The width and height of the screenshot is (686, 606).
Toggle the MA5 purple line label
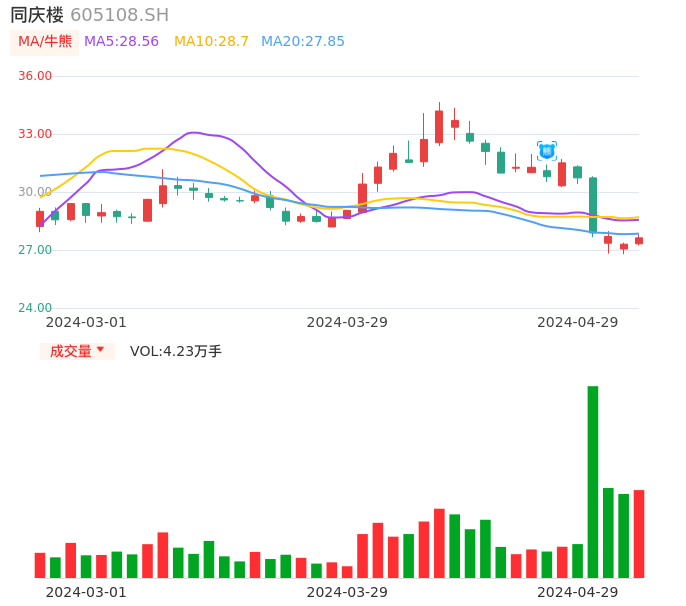121,42
